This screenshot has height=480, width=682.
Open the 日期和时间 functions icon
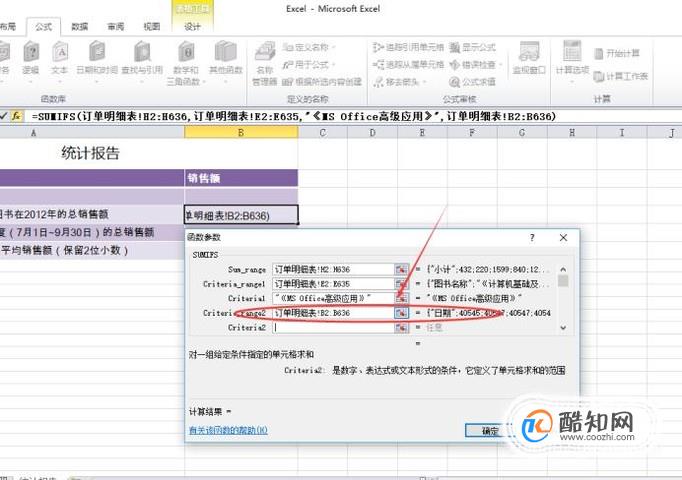pos(97,58)
